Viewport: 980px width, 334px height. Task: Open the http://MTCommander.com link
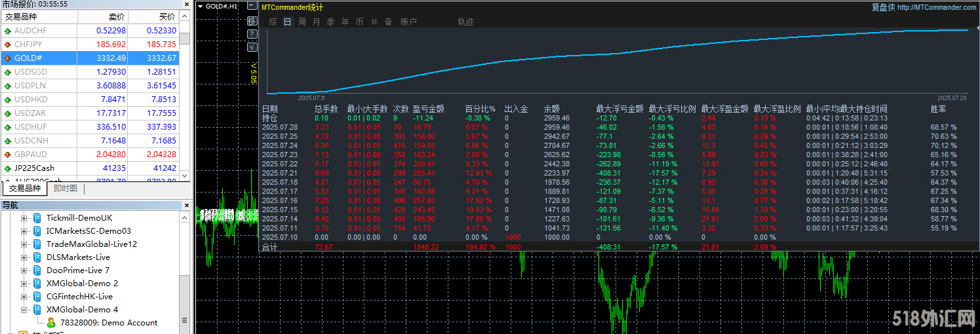(937, 8)
